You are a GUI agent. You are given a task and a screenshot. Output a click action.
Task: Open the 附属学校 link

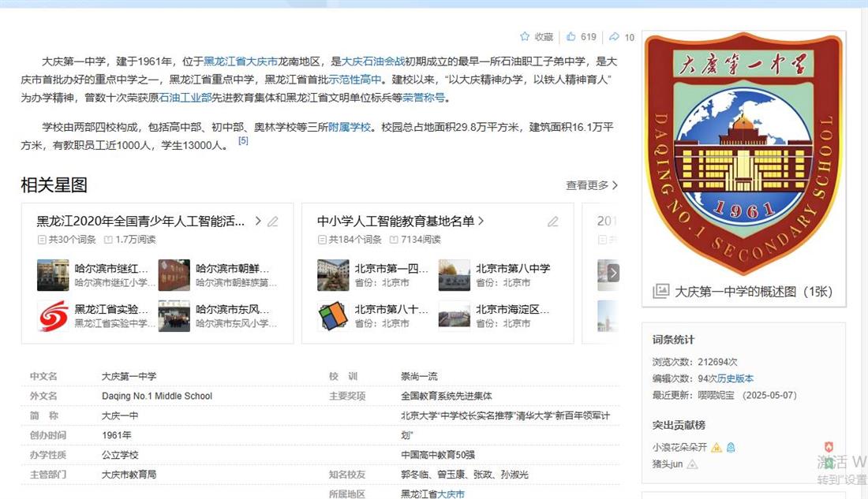coord(350,127)
